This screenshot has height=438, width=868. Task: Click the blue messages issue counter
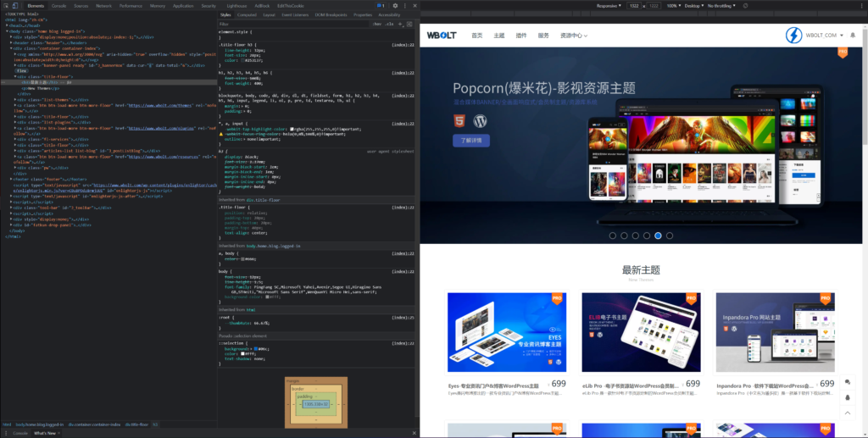(381, 5)
